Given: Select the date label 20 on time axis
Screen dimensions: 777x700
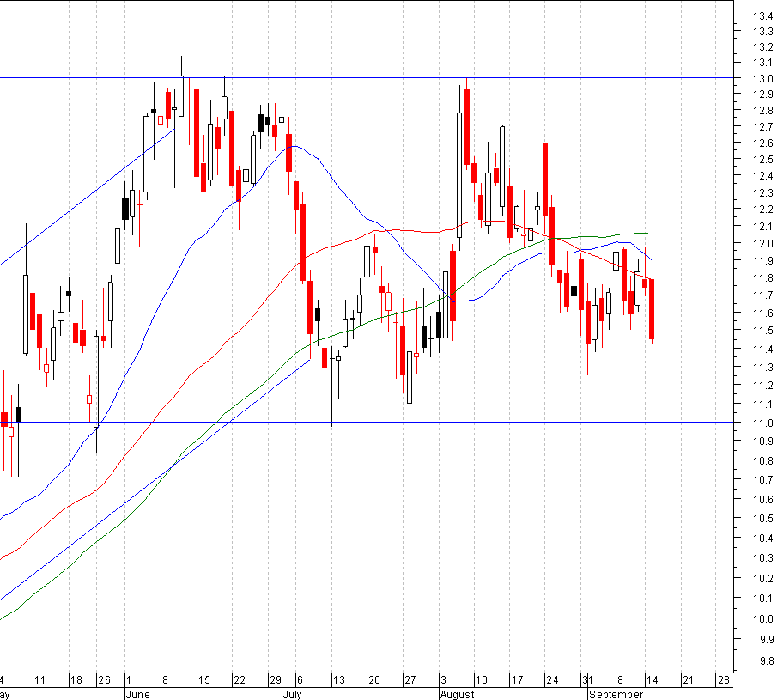Looking at the screenshot, I should pos(374,679).
